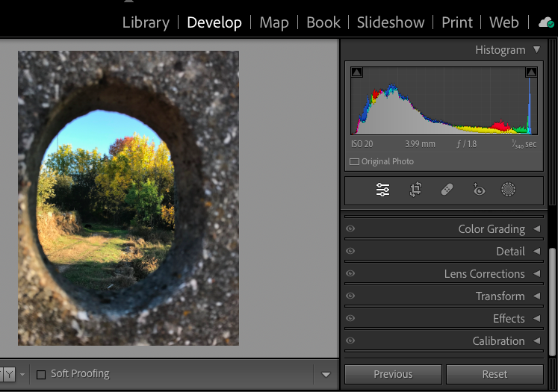This screenshot has height=392, width=558.
Task: Enable the Soft Proofing checkbox
Action: 41,374
